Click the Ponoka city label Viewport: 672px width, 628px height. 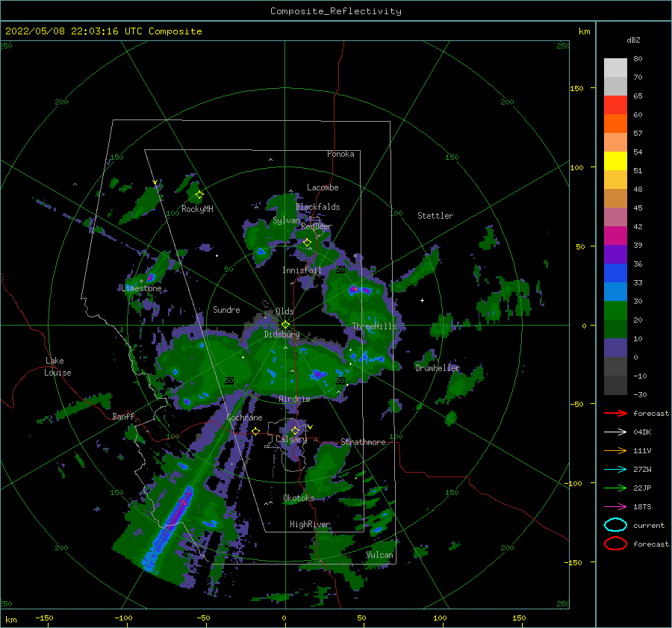(x=340, y=154)
